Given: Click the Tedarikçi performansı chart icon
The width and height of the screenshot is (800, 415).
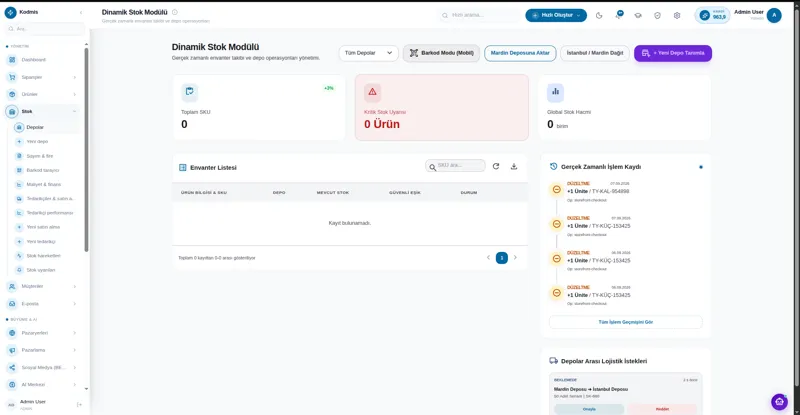Looking at the screenshot, I should pyautogui.click(x=19, y=213).
